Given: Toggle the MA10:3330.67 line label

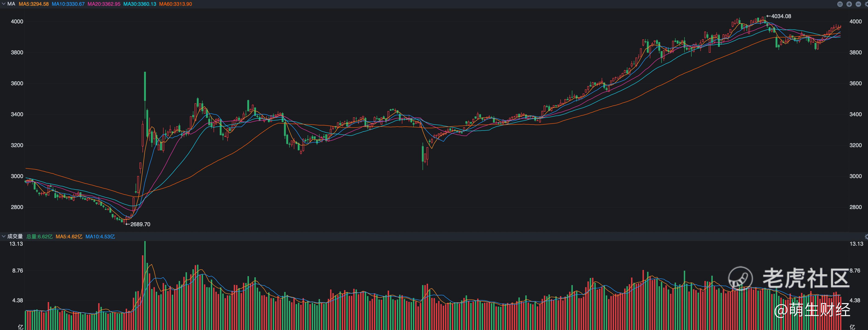Looking at the screenshot, I should (x=68, y=4).
